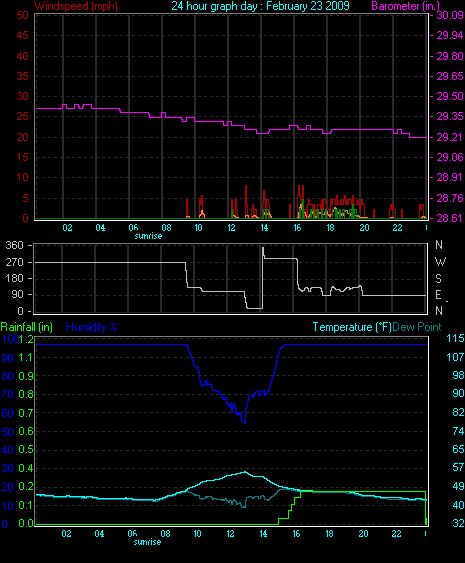
Task: Click the humidity minimum dip on the blue line
Action: [x=245, y=422]
